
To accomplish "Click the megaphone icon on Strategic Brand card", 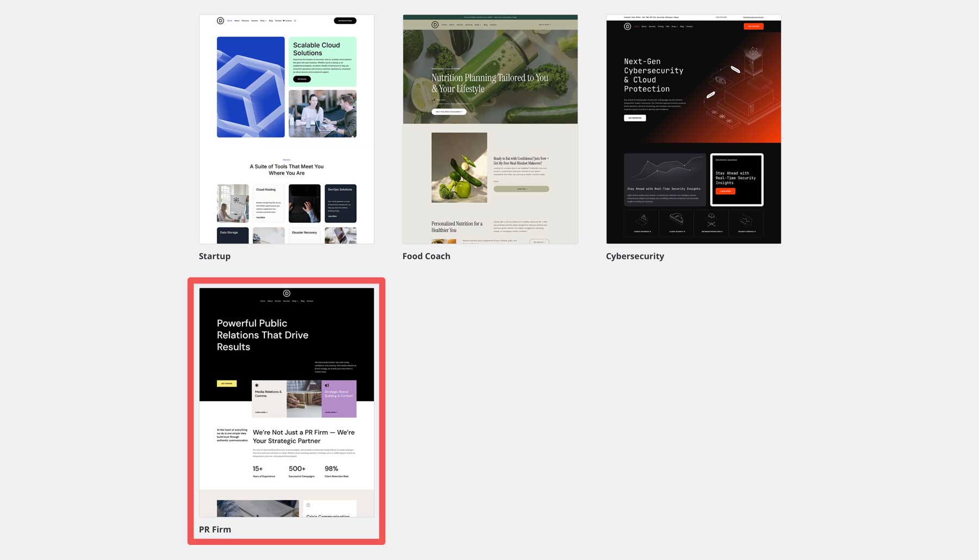I will point(327,386).
